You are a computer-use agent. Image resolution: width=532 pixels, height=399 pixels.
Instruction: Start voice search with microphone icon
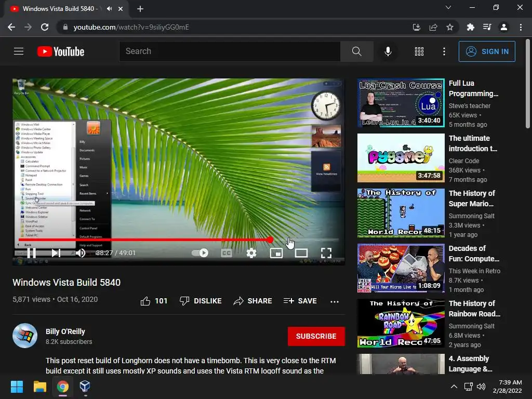(x=388, y=51)
